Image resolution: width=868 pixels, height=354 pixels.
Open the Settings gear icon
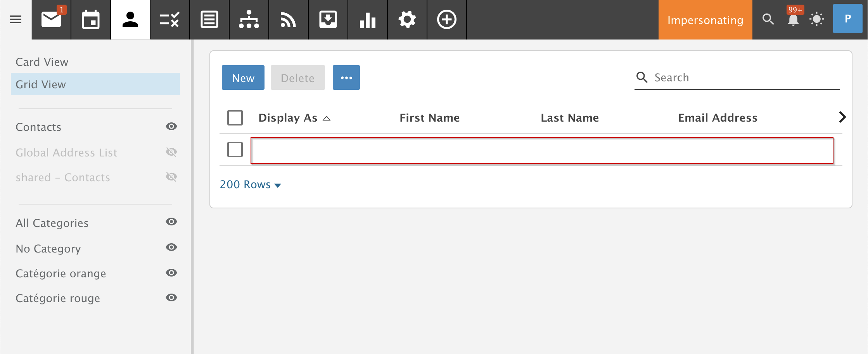point(407,19)
